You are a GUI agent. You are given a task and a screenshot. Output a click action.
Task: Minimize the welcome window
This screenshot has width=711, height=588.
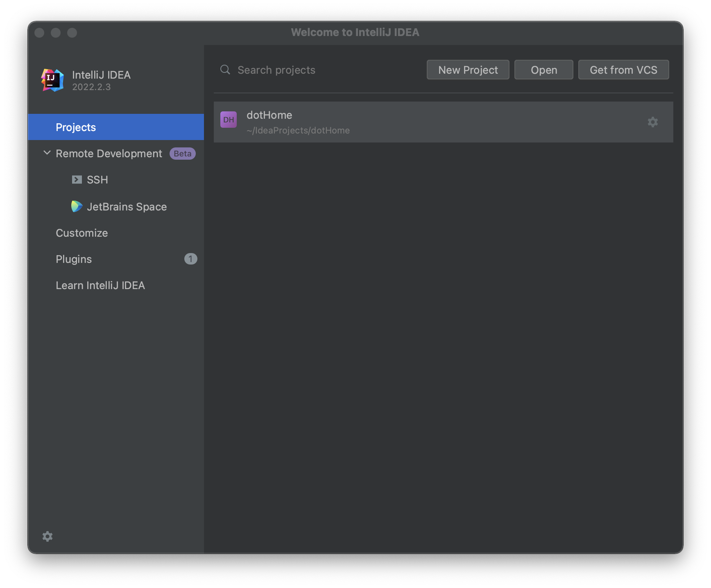coord(56,33)
